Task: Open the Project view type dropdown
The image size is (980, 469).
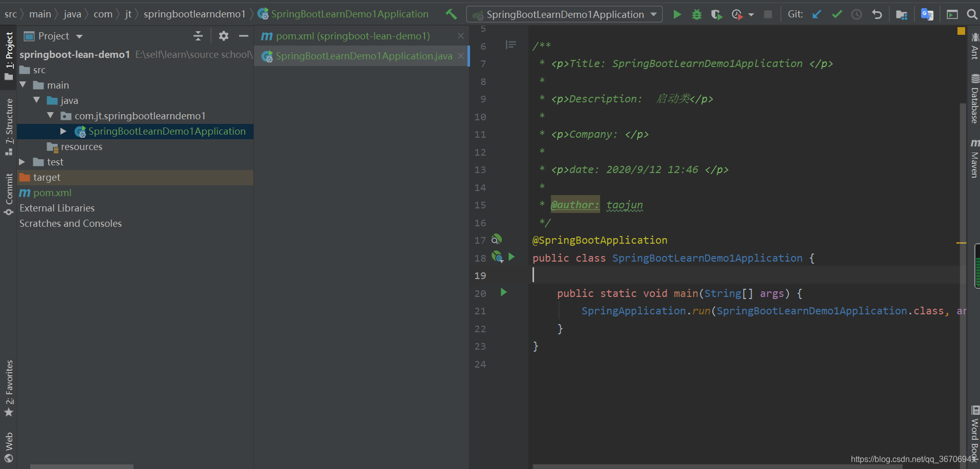Action: click(79, 36)
